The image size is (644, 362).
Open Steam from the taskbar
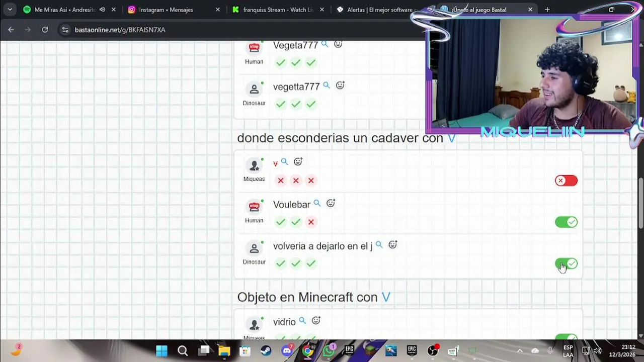266,350
